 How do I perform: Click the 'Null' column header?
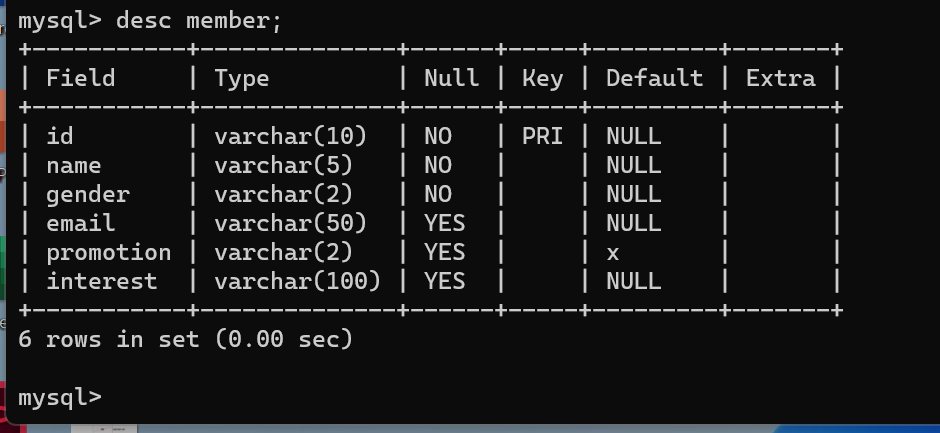click(451, 79)
